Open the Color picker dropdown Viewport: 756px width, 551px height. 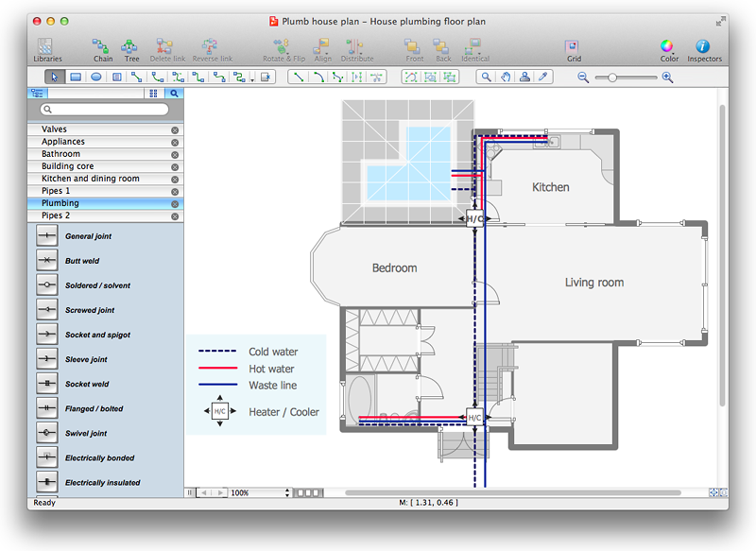pos(667,49)
